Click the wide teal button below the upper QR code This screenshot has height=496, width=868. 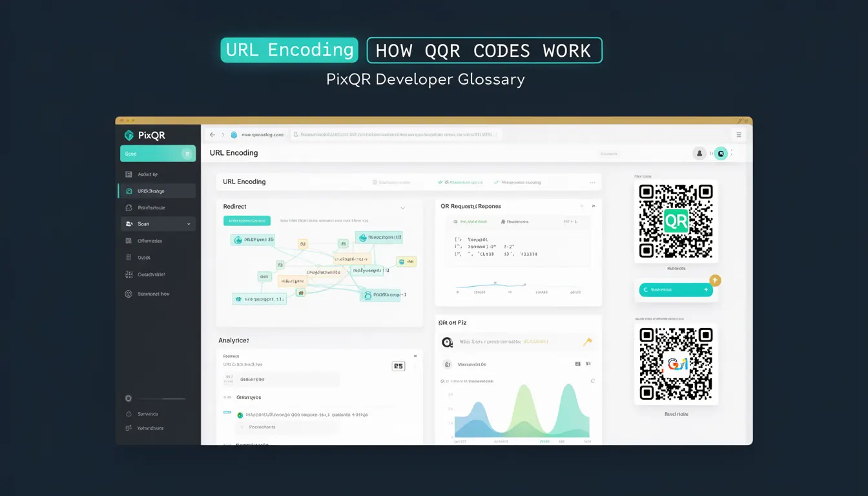click(x=676, y=290)
